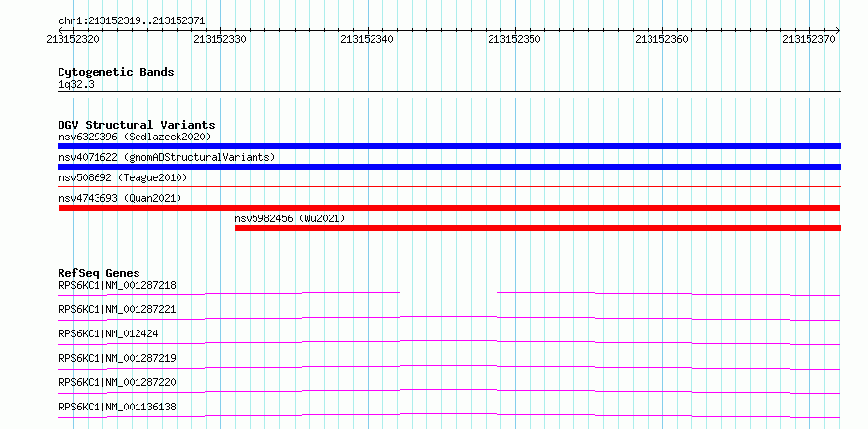This screenshot has height=429, width=868.
Task: Select transcript RPS6KC1|NM_001287221 label
Action: 117,309
